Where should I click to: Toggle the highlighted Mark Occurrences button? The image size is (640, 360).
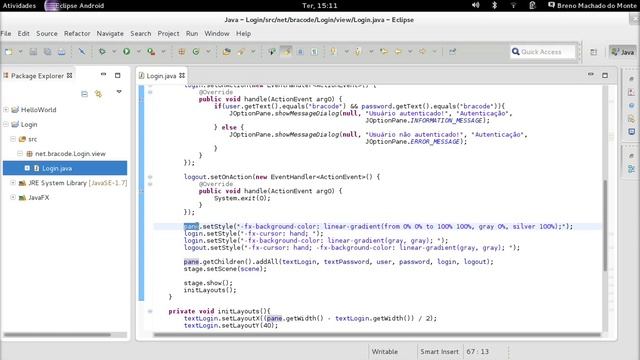pos(286,52)
